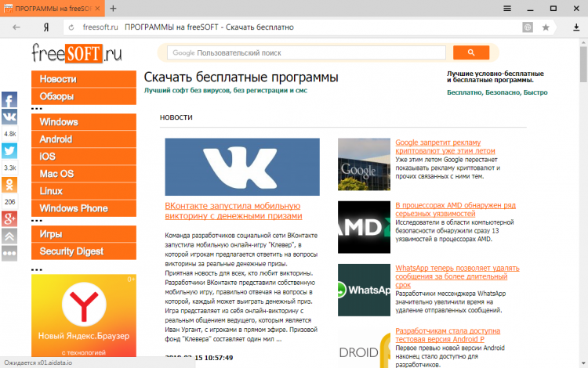This screenshot has height=368, width=588.
Task: Click the Бесплатно, Безопасно, Быстро text
Action: click(497, 92)
